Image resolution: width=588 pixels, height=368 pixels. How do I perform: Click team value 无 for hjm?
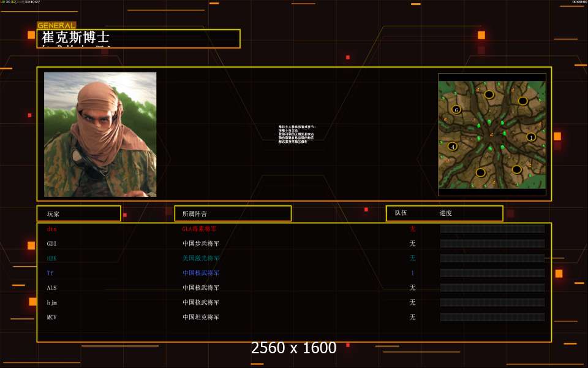[x=412, y=302]
